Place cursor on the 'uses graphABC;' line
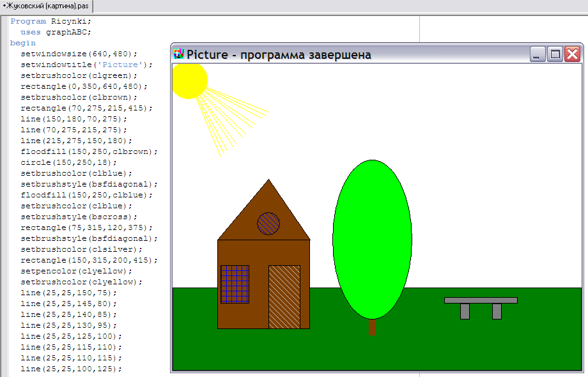The width and height of the screenshot is (588, 377). point(56,32)
